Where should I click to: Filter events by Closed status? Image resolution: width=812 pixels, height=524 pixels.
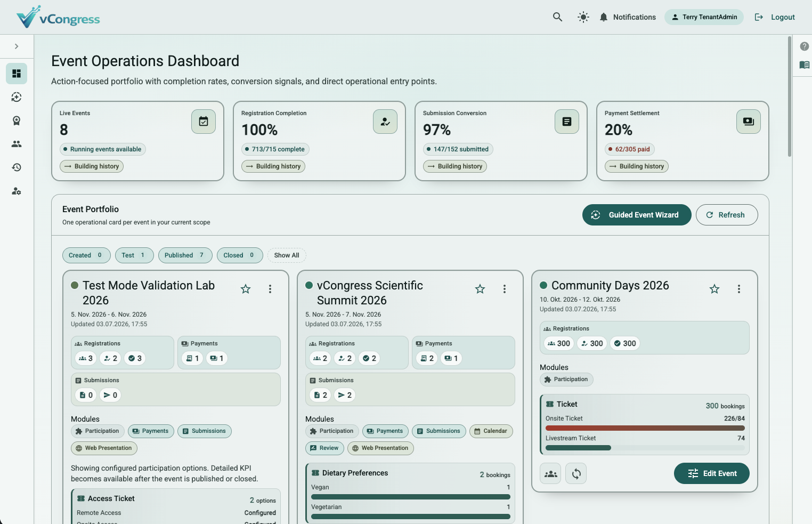click(240, 255)
